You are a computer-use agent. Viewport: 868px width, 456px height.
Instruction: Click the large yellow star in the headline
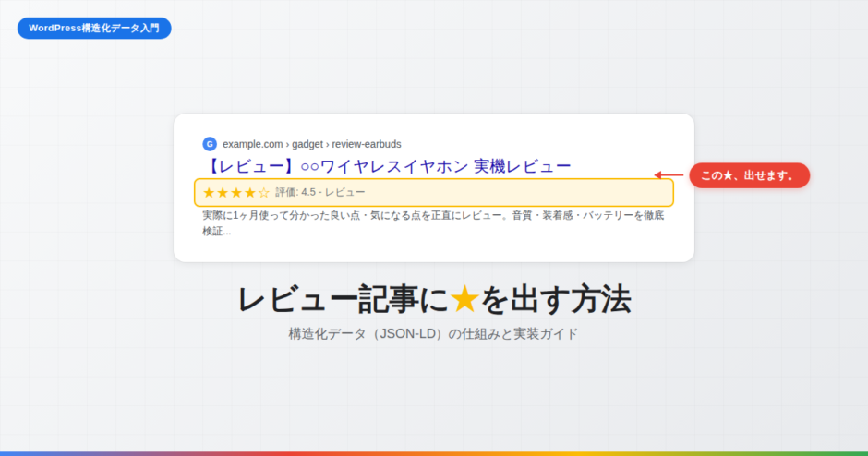[464, 299]
